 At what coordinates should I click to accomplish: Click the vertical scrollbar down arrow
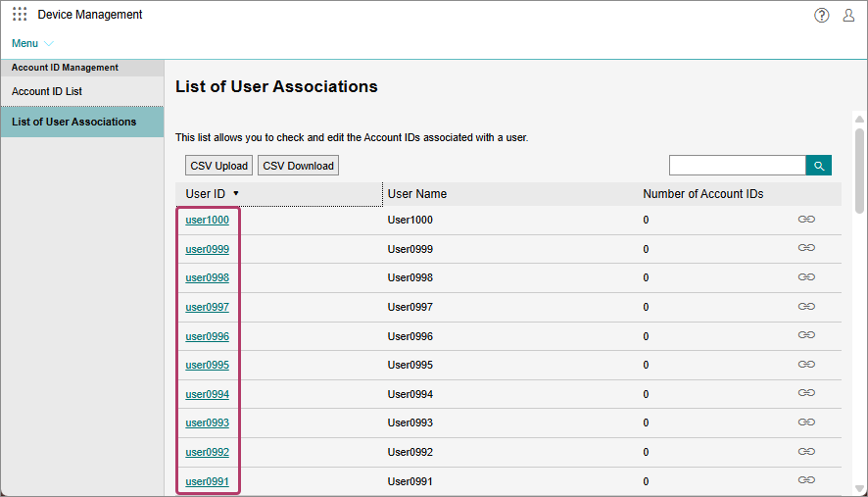coord(859,488)
